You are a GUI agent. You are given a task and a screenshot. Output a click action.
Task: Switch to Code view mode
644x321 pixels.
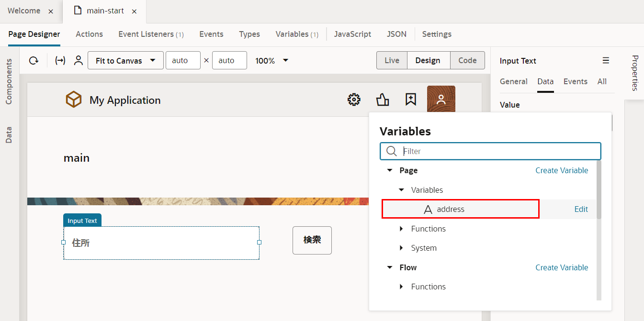click(467, 60)
